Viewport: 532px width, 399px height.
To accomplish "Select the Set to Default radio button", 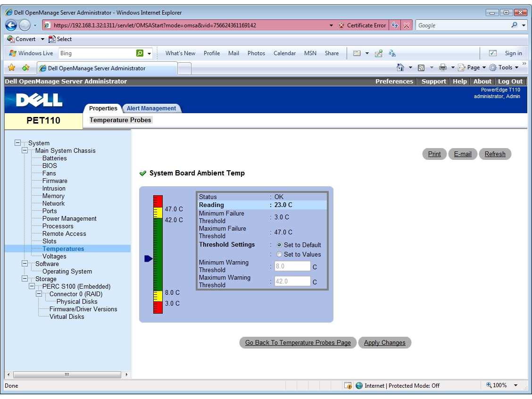I will 279,245.
